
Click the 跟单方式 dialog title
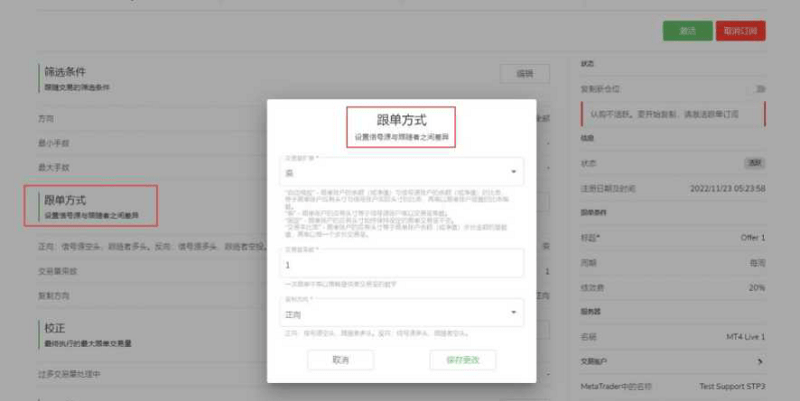coord(400,120)
